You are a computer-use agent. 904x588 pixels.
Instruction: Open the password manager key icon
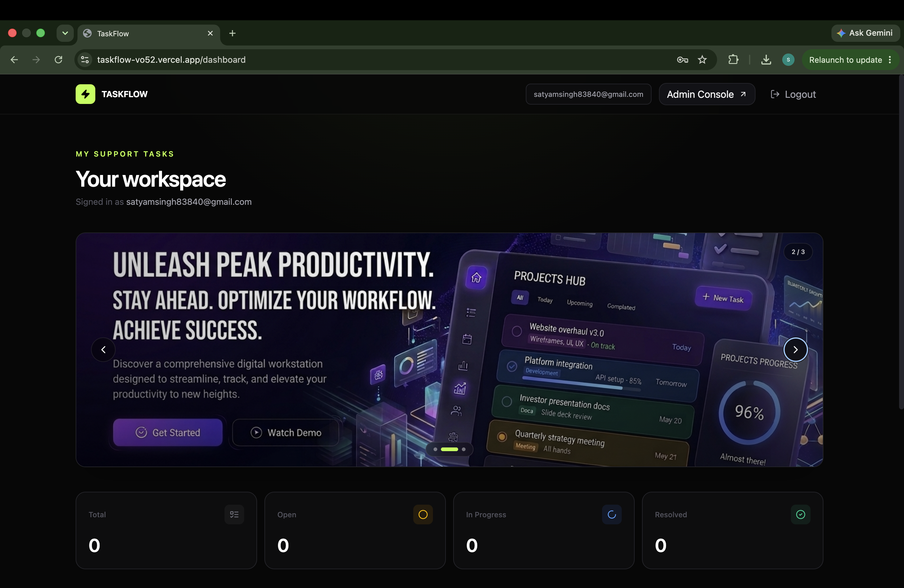tap(683, 60)
